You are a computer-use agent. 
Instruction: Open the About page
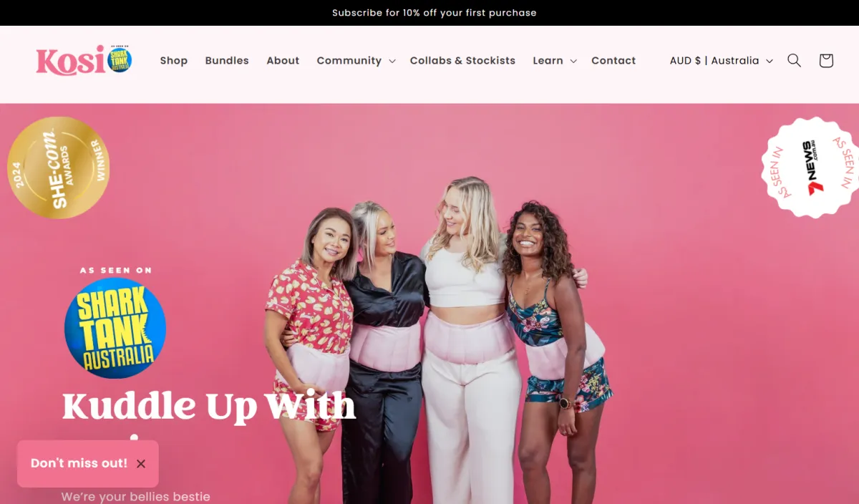283,61
